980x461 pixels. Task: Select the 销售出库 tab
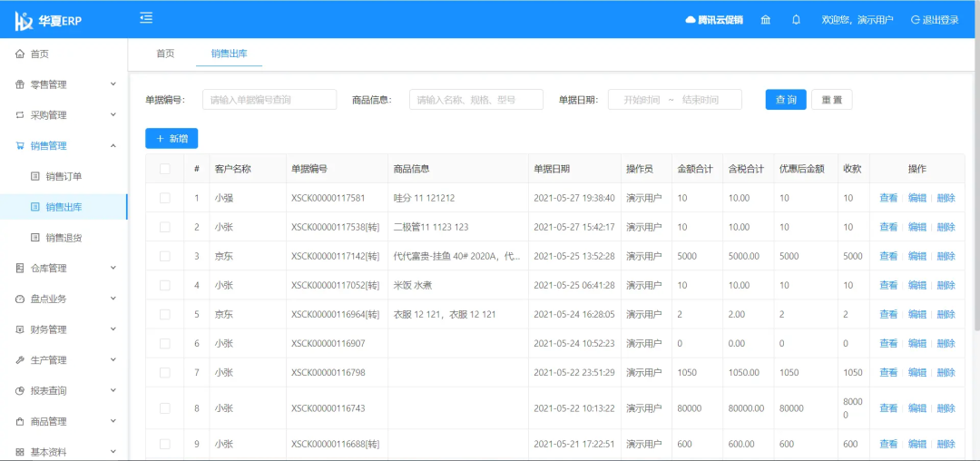pos(230,54)
